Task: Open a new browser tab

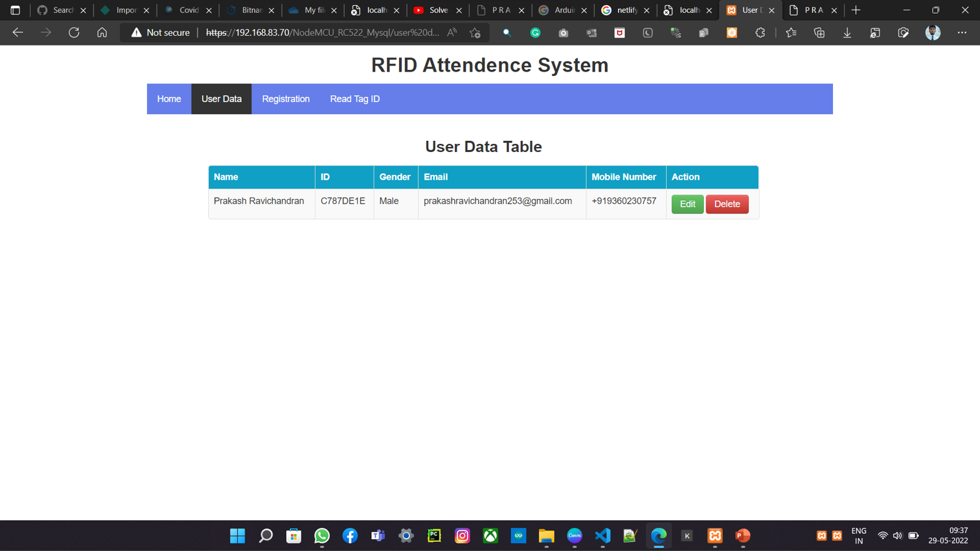Action: pos(856,11)
